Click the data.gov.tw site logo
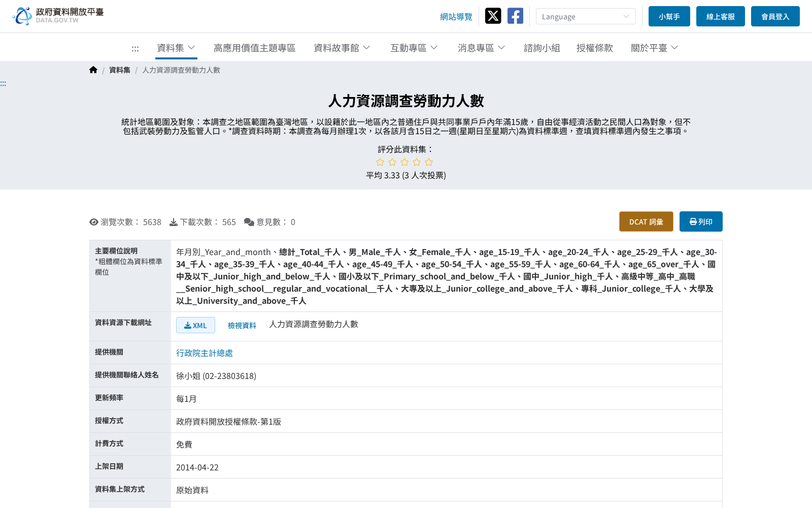Viewport: 812px width, 508px height. pyautogui.click(x=58, y=16)
